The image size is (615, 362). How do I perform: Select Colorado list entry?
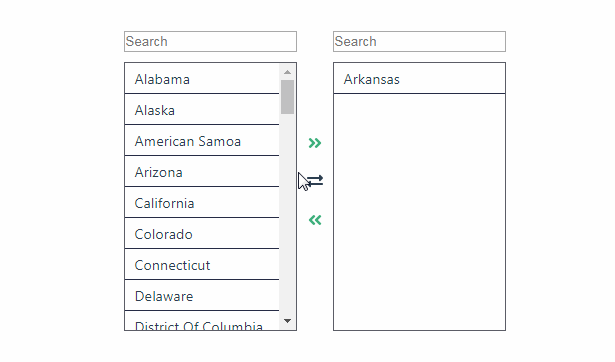(x=202, y=234)
